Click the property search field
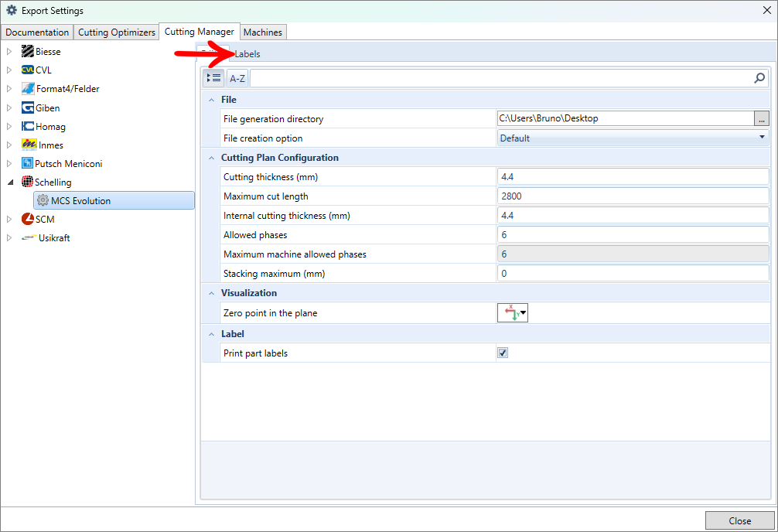Screen dimensions: 778x532 [501, 78]
